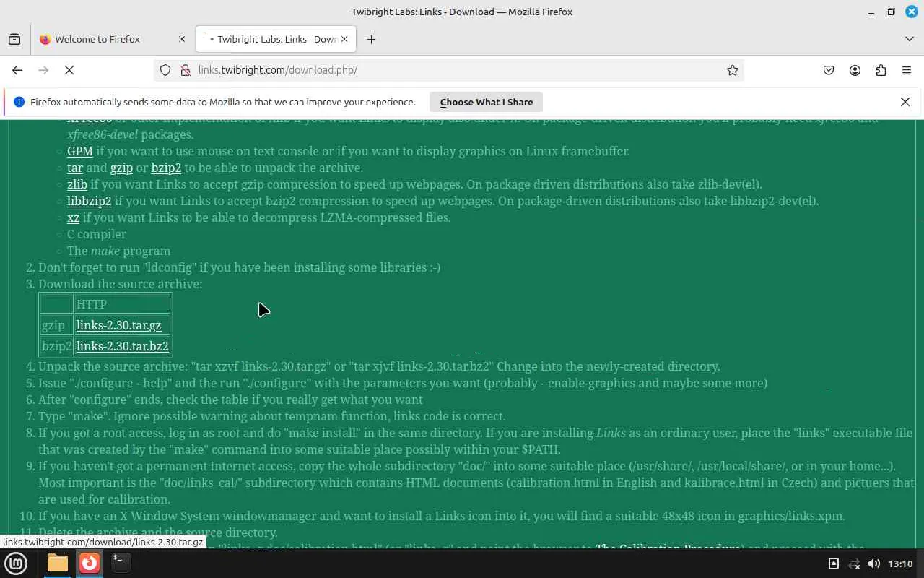Viewport: 924px width, 578px height.
Task: Click the Choose What I Share button
Action: (487, 102)
